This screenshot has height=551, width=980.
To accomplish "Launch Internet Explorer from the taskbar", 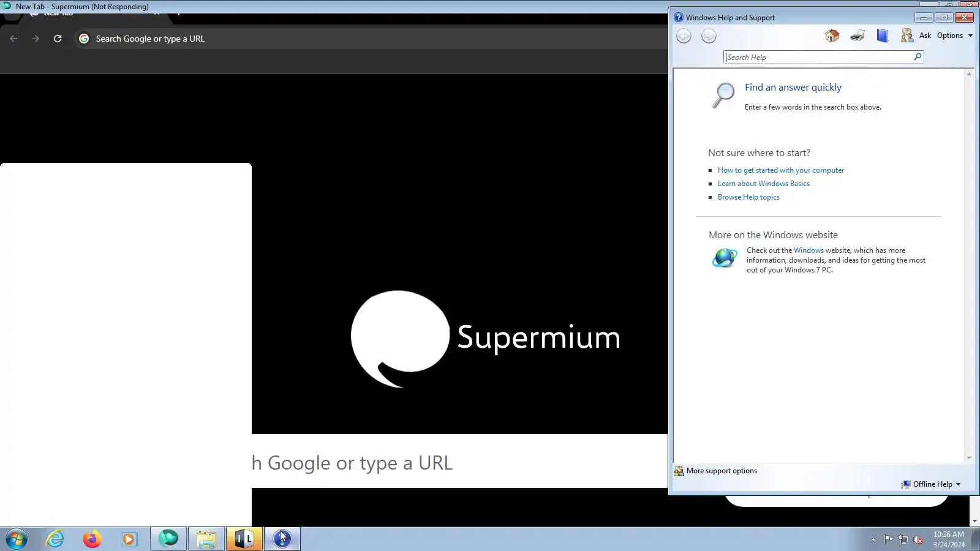I will tap(55, 539).
